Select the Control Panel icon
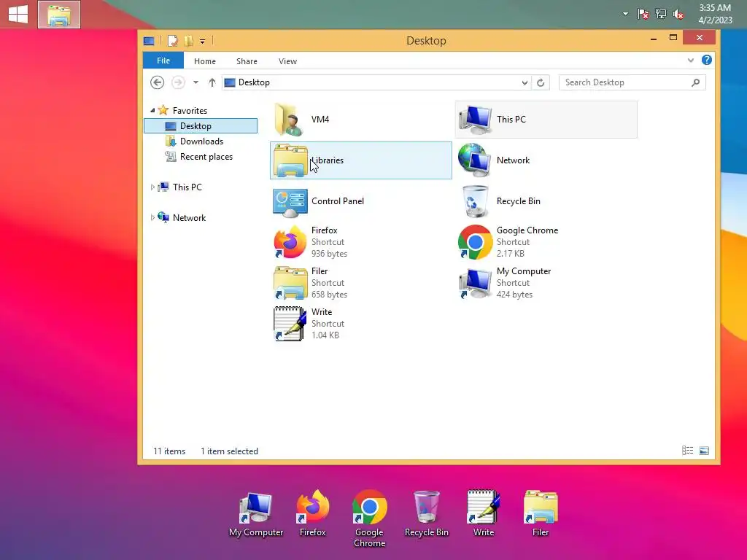 point(290,201)
